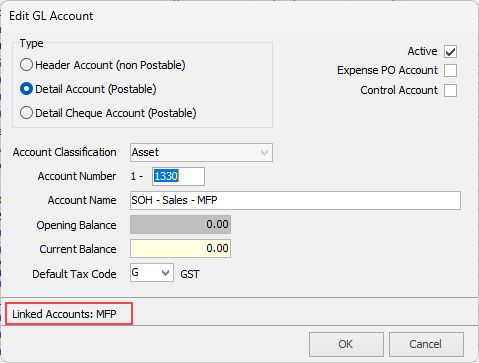
Task: Click the Account Classification label
Action: coord(65,152)
